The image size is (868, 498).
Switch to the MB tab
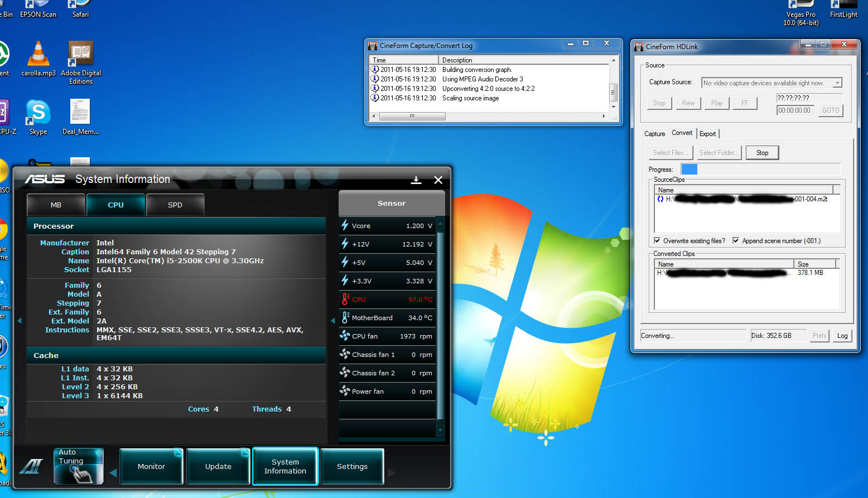coord(56,205)
